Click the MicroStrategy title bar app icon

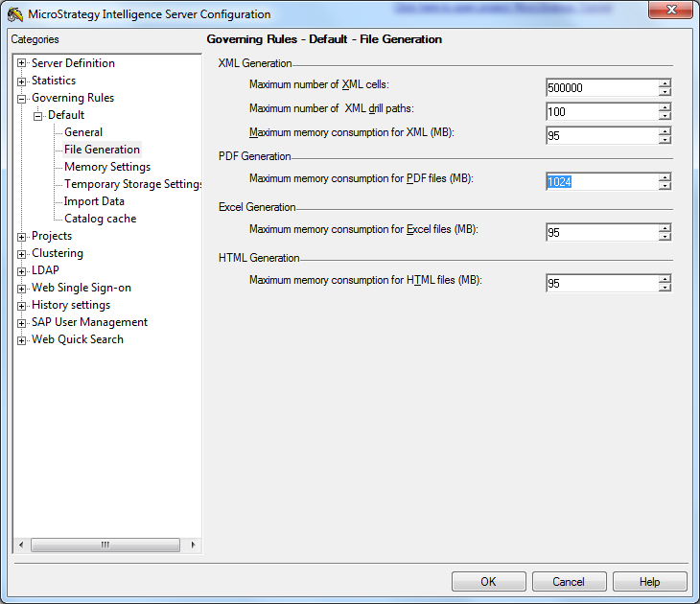[x=15, y=14]
